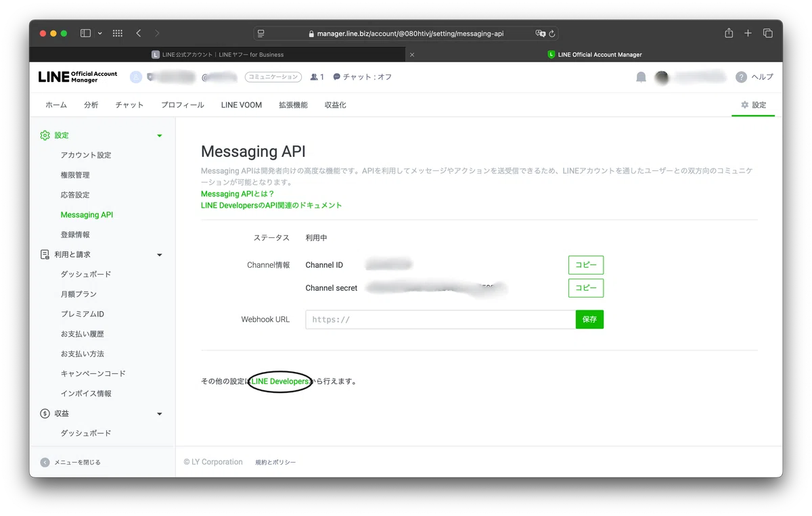
Task: Open the ホーム tab
Action: (56, 105)
